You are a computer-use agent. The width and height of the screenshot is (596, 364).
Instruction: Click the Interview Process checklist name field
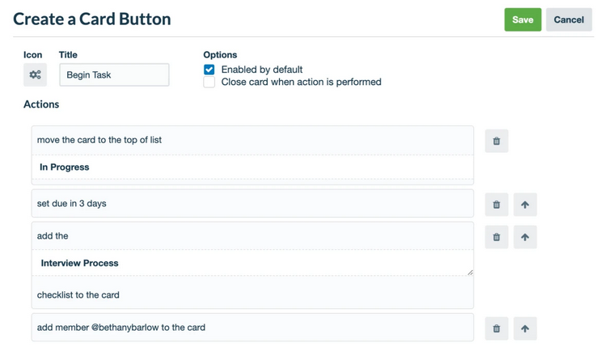[252, 263]
